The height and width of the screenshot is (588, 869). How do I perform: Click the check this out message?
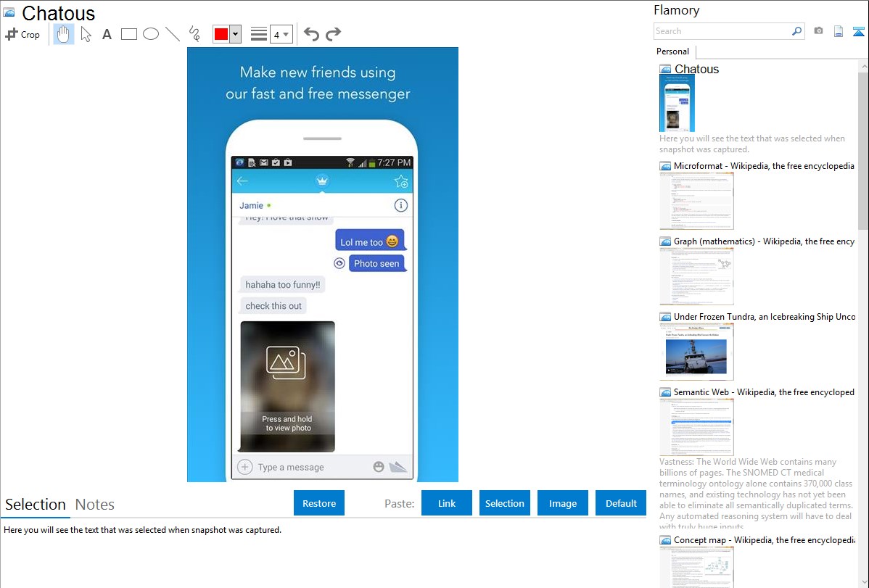pyautogui.click(x=273, y=306)
